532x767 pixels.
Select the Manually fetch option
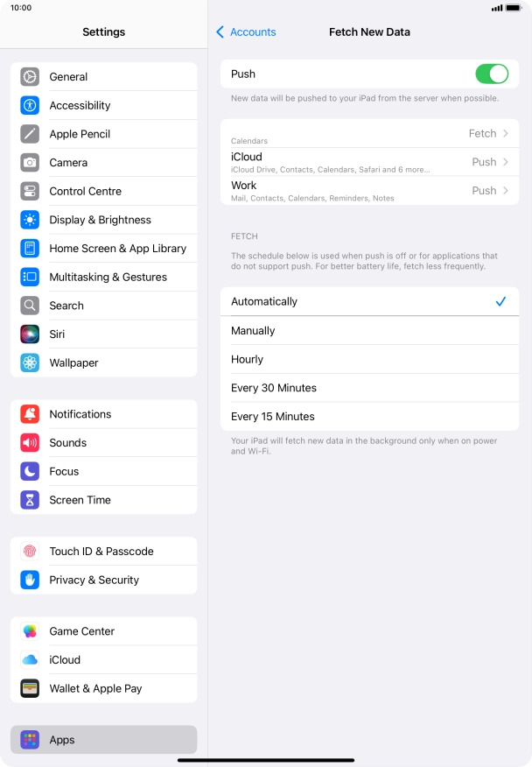point(369,331)
